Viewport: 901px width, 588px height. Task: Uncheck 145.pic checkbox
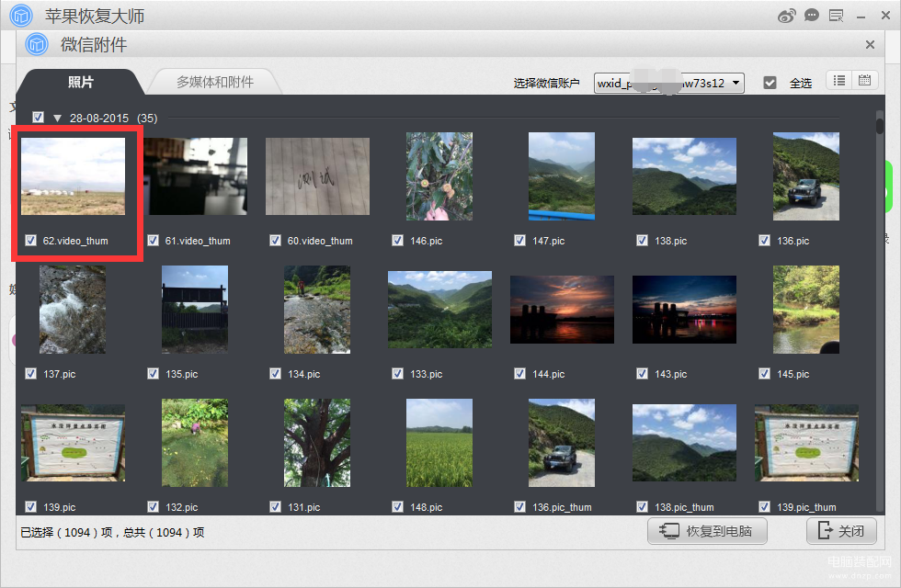[x=764, y=373]
